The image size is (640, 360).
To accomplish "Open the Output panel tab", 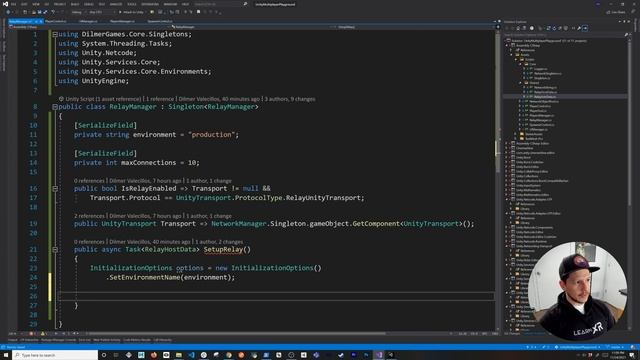I will [13, 340].
